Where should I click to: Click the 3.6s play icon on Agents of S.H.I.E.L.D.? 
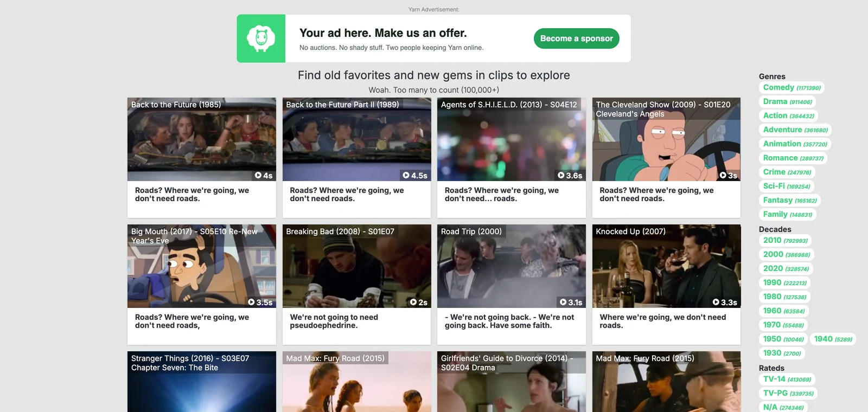561,176
